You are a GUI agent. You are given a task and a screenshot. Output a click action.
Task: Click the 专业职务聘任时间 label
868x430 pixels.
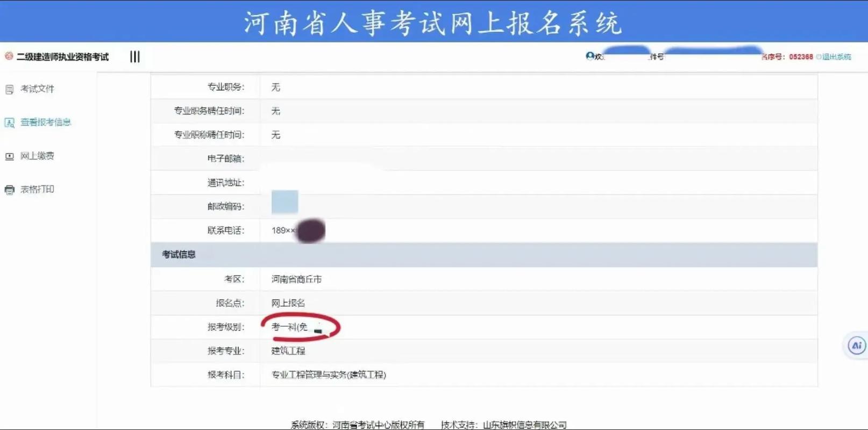[x=209, y=111]
